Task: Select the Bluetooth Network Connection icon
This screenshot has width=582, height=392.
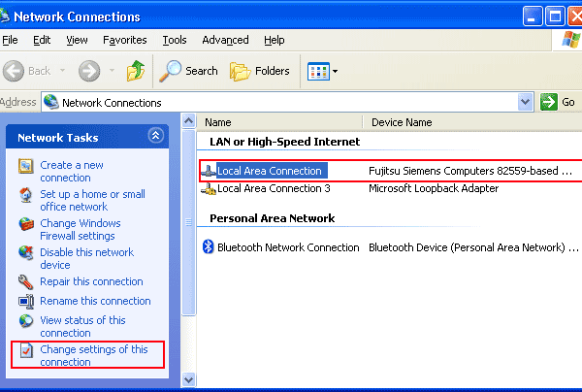Action: (208, 247)
